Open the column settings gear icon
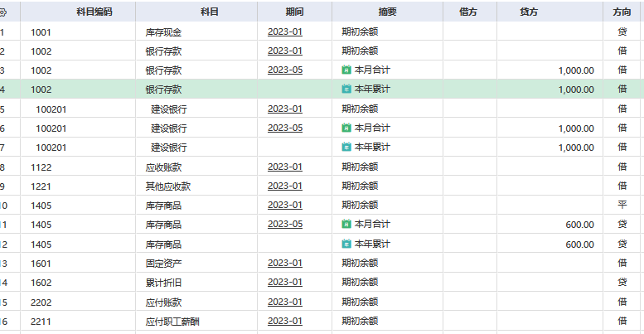The height and width of the screenshot is (334, 644). point(2,12)
